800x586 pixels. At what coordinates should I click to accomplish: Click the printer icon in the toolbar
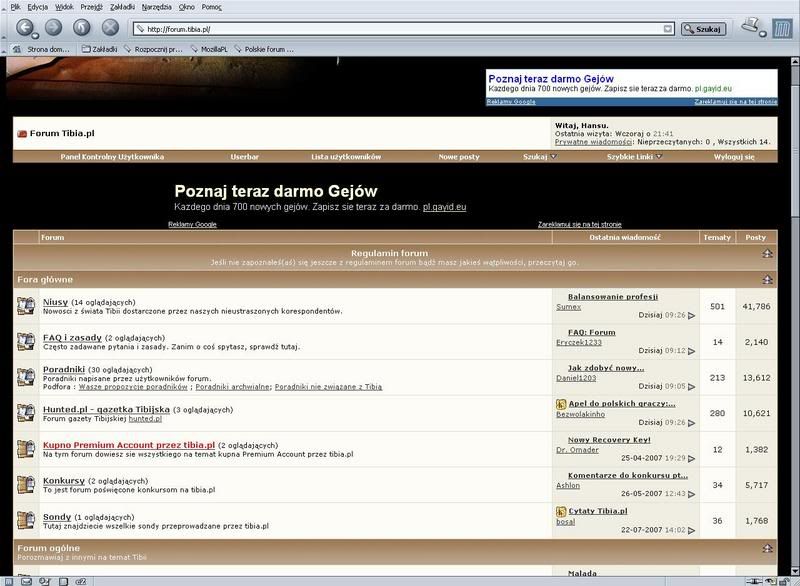[751, 25]
